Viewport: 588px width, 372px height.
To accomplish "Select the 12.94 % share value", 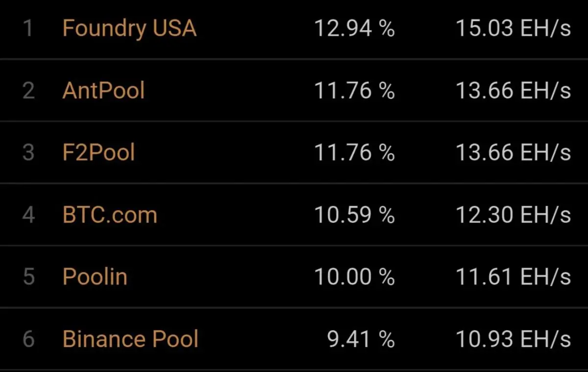I will pos(354,28).
